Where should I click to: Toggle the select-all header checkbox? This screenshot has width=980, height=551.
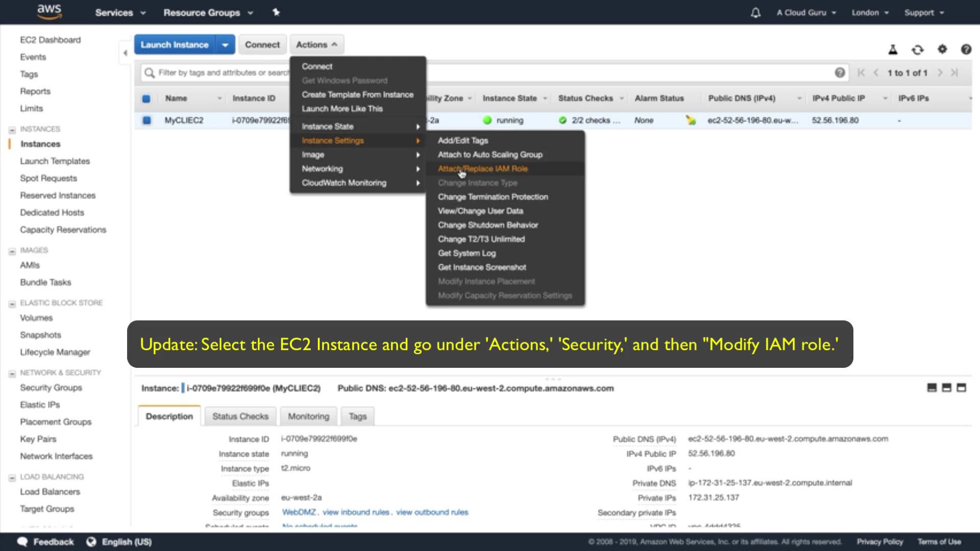[146, 98]
